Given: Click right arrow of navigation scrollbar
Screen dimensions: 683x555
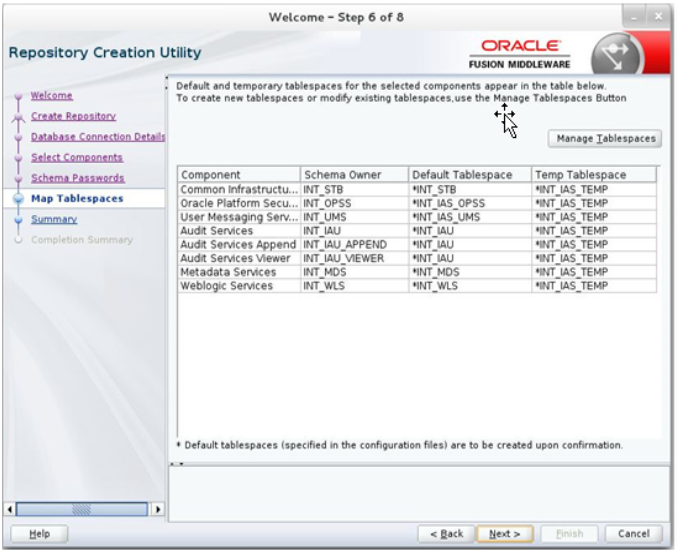Looking at the screenshot, I should point(158,509).
